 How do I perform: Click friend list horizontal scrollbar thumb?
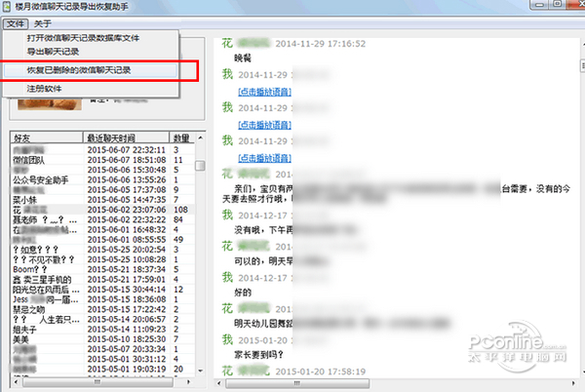pos(97,382)
